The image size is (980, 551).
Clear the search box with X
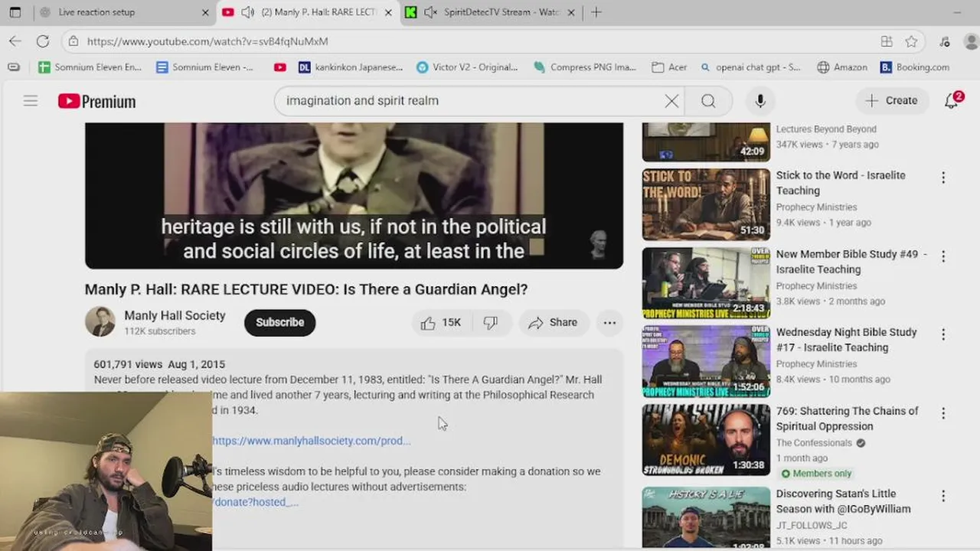point(671,101)
